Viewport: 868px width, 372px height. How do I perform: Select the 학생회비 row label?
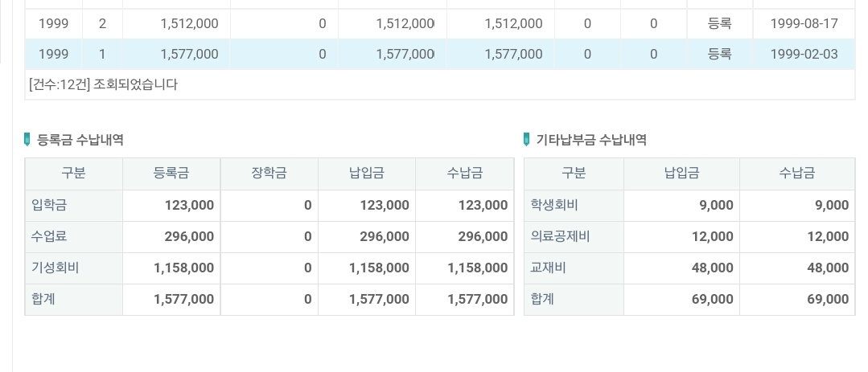(x=549, y=205)
